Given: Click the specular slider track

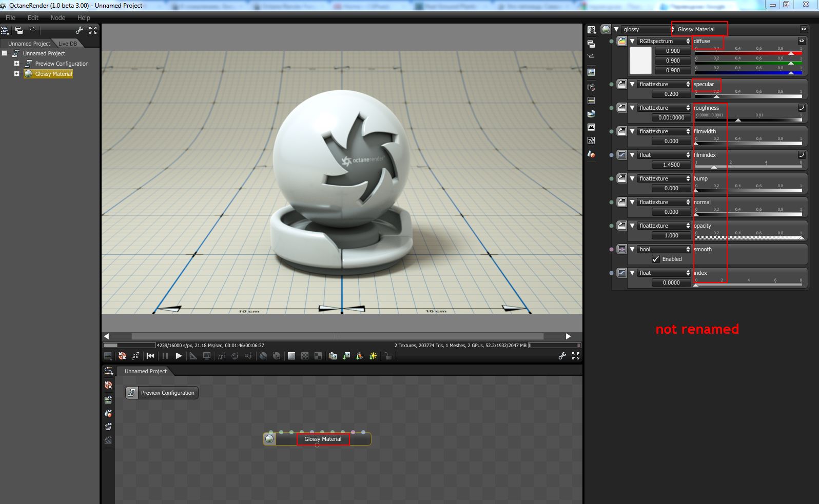Looking at the screenshot, I should [x=749, y=96].
